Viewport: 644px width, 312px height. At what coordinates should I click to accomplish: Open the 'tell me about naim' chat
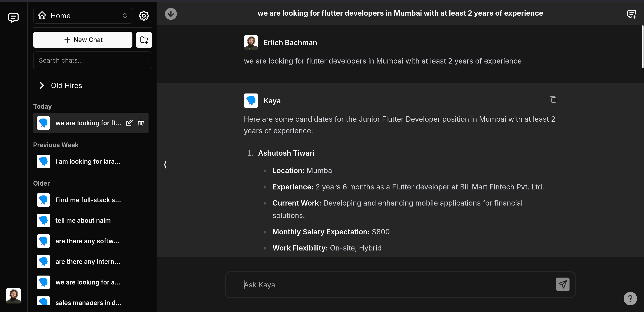83,221
